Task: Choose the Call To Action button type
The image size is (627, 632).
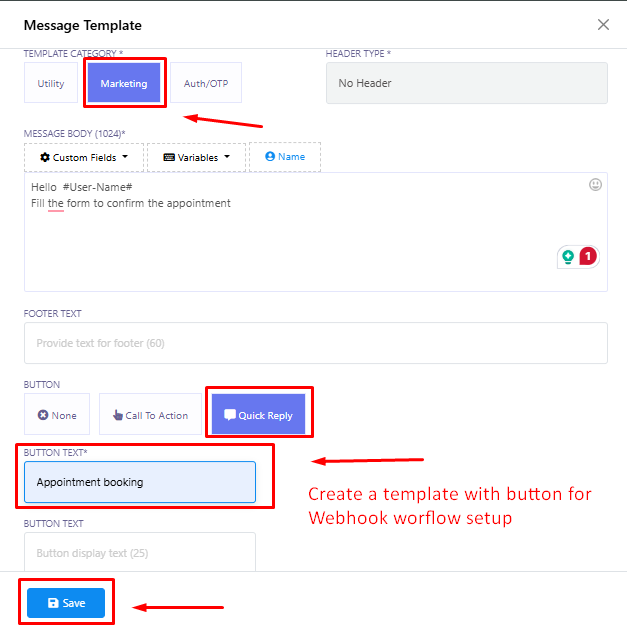Action: coord(150,415)
